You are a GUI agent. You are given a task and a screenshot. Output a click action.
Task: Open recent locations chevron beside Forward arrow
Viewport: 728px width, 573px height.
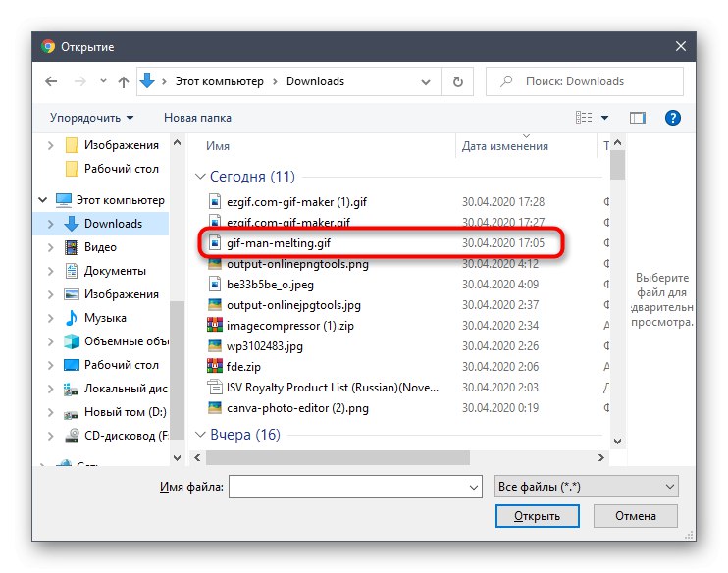tap(103, 81)
